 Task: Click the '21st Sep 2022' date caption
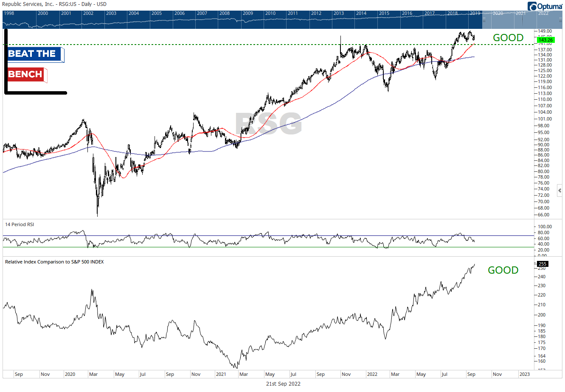(283, 384)
